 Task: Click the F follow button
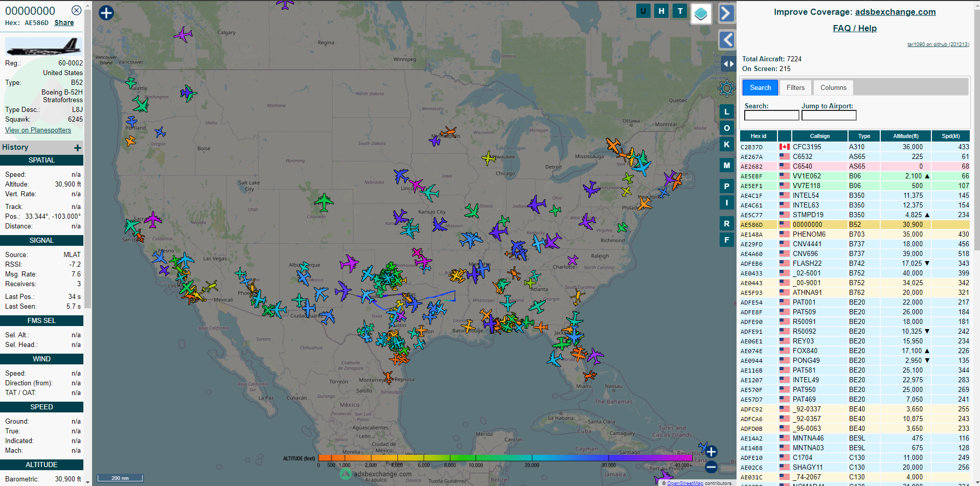[x=727, y=240]
